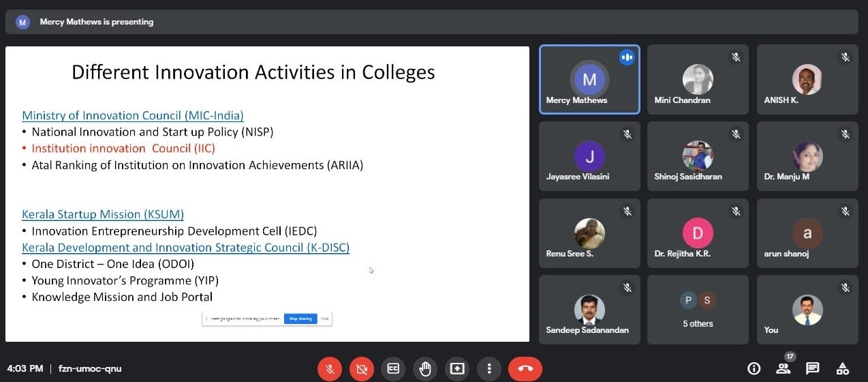Click the muted mic icon on ANISH K. tile
This screenshot has width=868, height=382.
[845, 58]
